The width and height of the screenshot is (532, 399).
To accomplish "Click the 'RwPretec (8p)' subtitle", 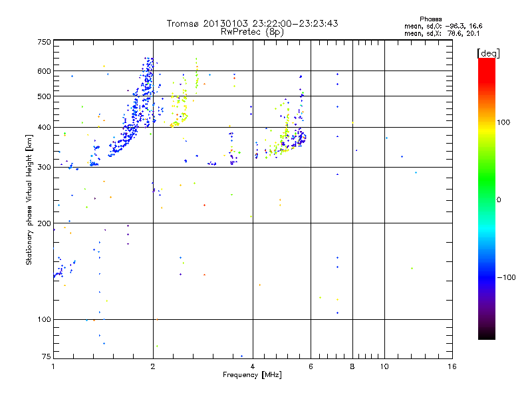I will [x=252, y=32].
